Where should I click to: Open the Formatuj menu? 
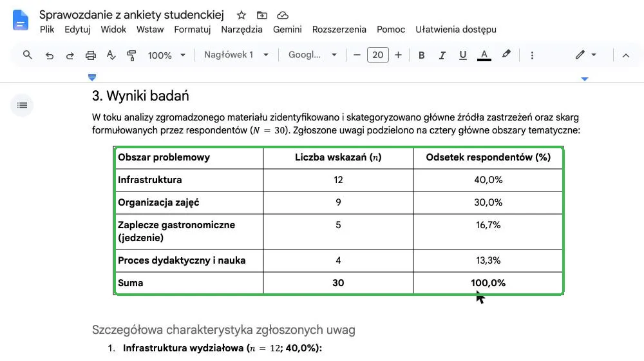click(x=192, y=30)
